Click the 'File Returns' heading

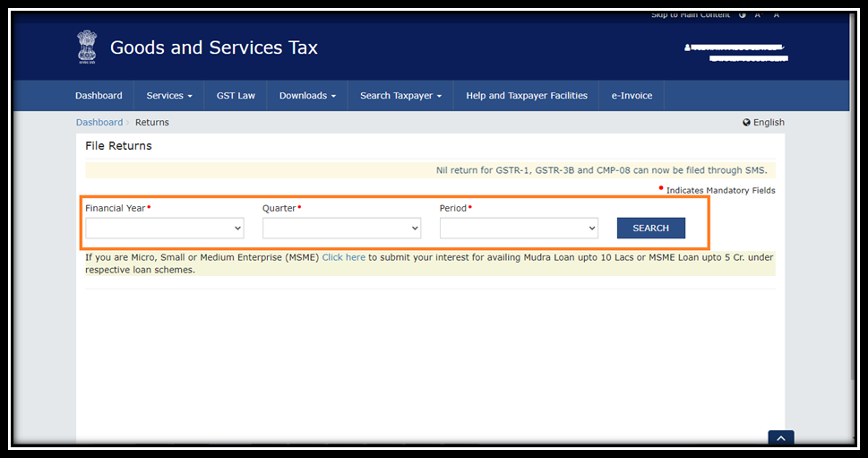118,146
